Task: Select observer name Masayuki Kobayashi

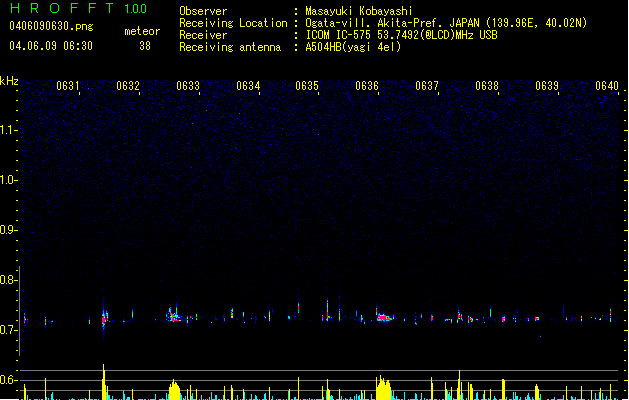Action: coord(359,11)
